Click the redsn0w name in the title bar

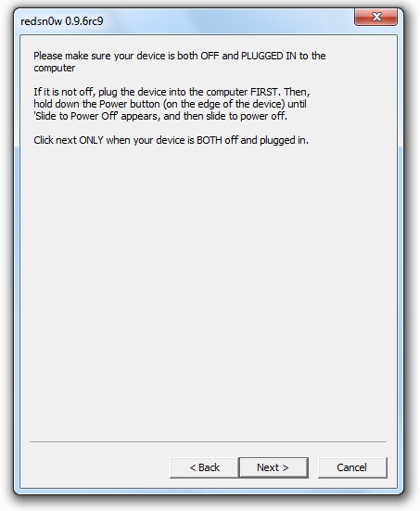coord(41,21)
